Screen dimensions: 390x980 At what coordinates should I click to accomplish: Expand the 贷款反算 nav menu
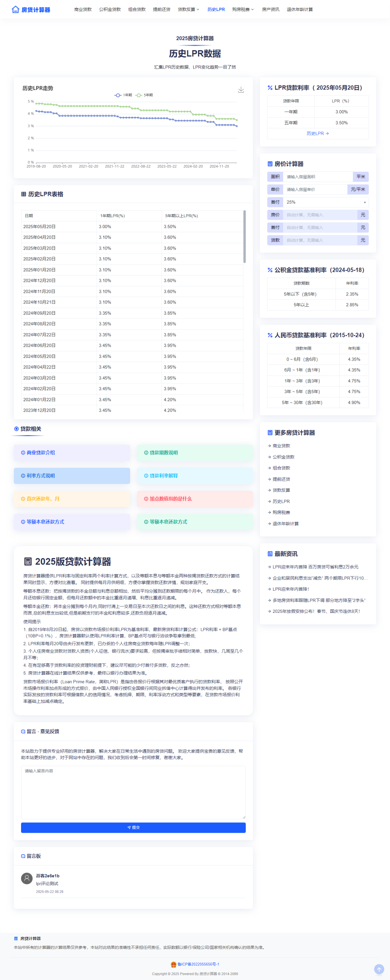[x=188, y=10]
